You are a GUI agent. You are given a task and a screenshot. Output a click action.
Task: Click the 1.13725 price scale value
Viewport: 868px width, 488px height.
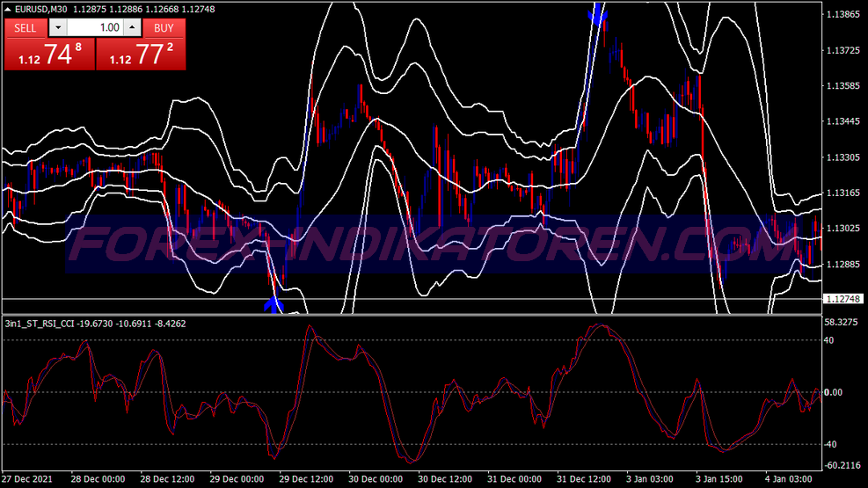pos(842,50)
